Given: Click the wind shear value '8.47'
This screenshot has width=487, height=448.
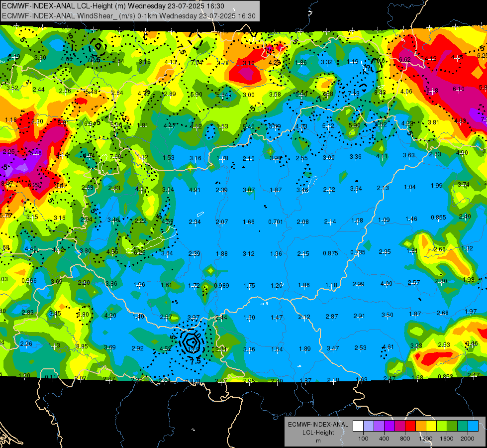Looking at the screenshot, I should [7, 183].
